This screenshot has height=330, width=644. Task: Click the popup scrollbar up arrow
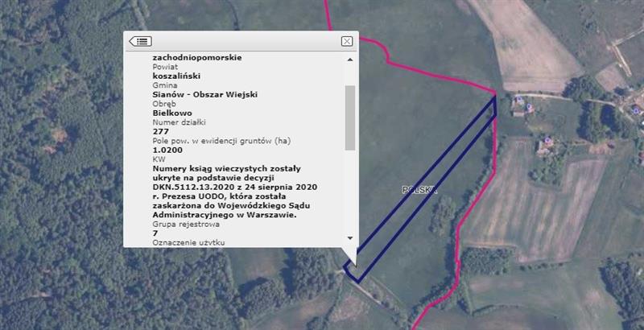coord(349,60)
